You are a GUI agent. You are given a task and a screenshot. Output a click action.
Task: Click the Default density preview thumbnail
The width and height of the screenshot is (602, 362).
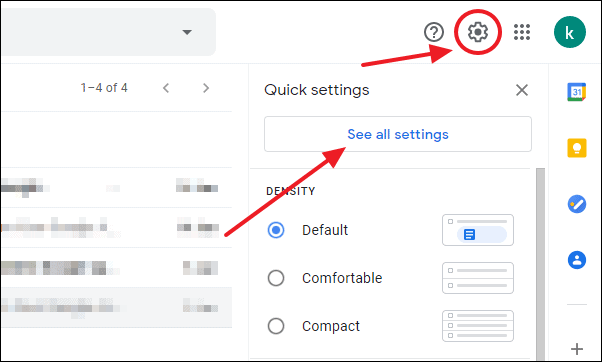click(x=478, y=230)
